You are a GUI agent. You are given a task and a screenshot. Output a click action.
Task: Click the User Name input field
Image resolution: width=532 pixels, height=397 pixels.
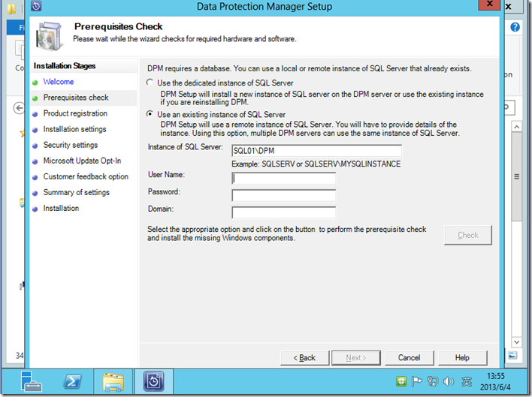[284, 178]
